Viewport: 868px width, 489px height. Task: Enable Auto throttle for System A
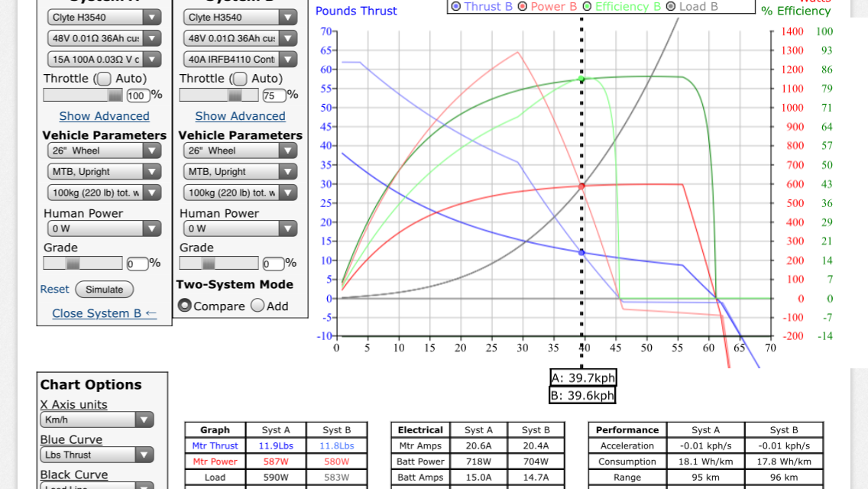click(x=104, y=79)
